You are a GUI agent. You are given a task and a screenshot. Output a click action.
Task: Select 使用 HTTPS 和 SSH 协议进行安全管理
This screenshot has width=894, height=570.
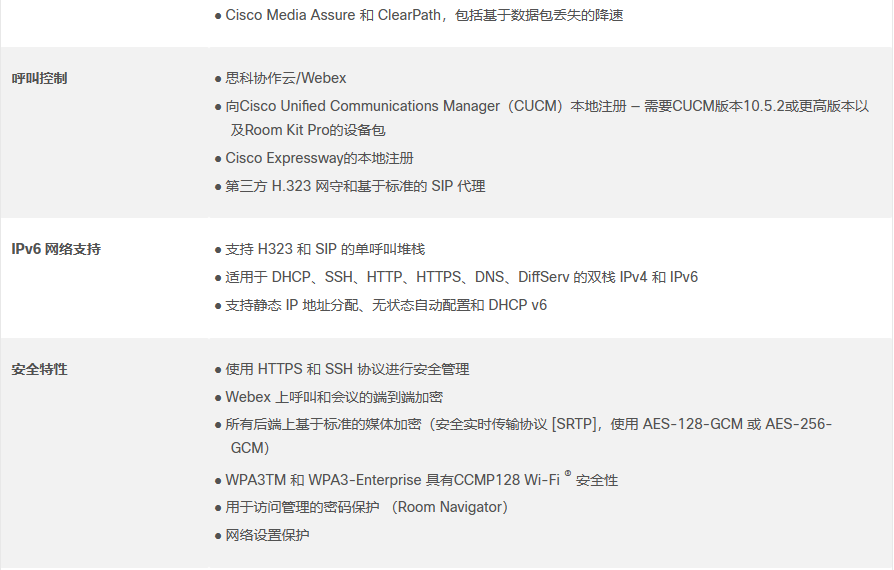coord(347,369)
